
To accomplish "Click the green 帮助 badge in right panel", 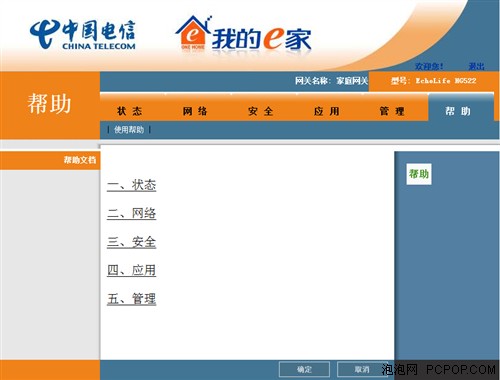I will pos(419,174).
